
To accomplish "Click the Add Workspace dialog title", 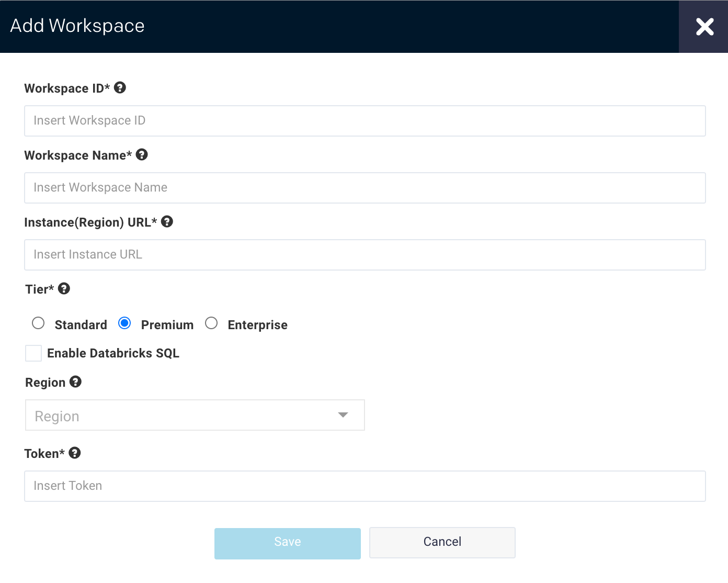I will (77, 26).
